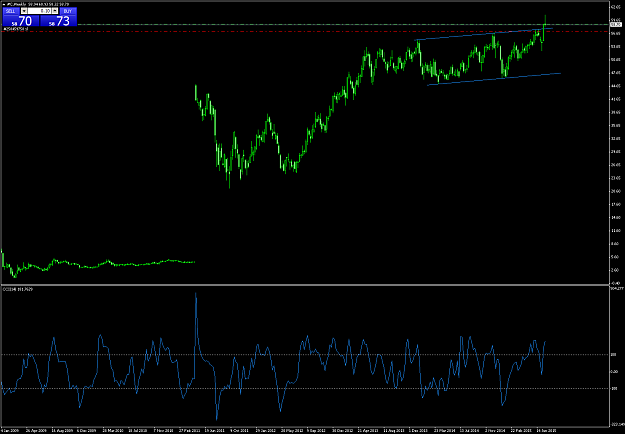Click the current price label on price axis

614,25
